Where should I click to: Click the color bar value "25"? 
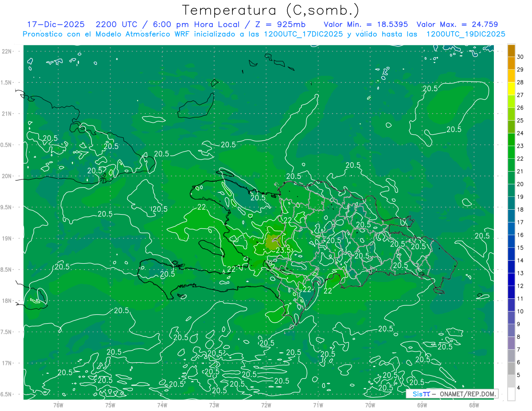pos(520,121)
